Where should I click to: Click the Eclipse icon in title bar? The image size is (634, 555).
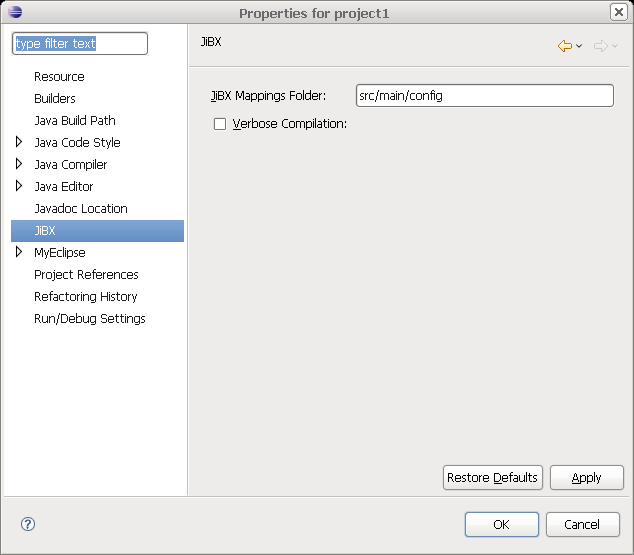pyautogui.click(x=14, y=12)
